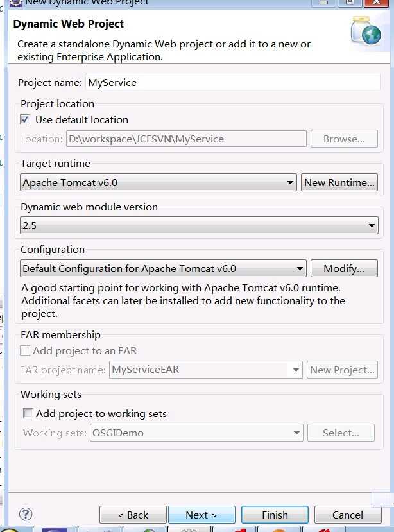The image size is (394, 532).
Task: Click the Dynamic Web Project globe jar icon
Action: [x=366, y=31]
